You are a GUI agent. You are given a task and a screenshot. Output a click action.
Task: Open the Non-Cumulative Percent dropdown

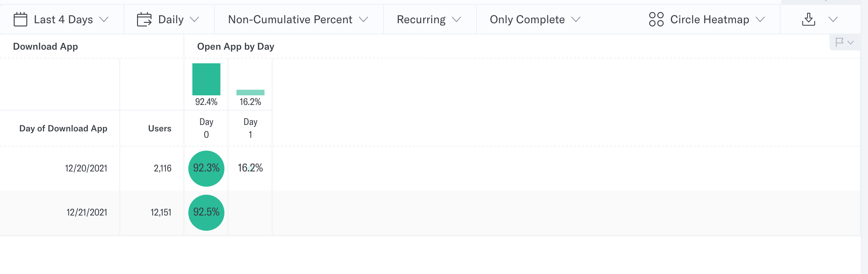click(x=299, y=19)
